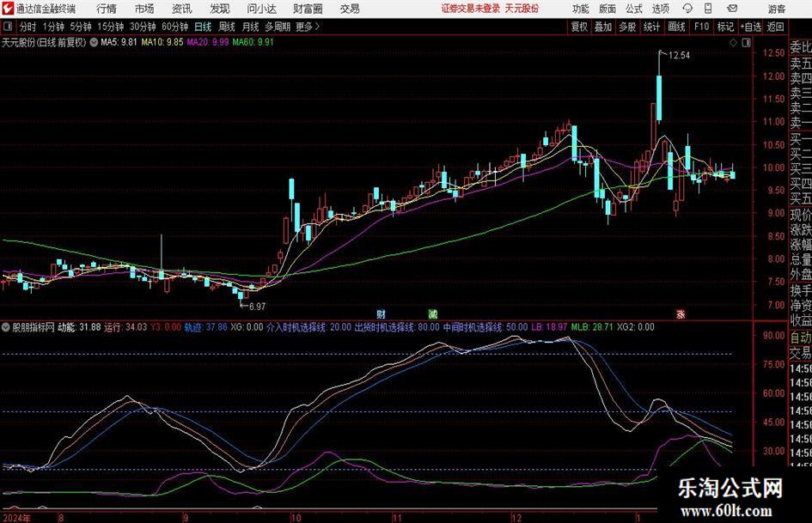Viewport: 812px width, 523px height.
Task: Click the diamond icon above the chart
Action: [x=733, y=43]
